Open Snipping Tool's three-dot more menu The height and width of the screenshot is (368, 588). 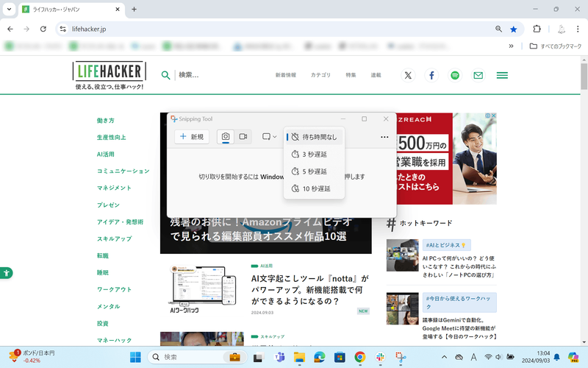pyautogui.click(x=384, y=137)
